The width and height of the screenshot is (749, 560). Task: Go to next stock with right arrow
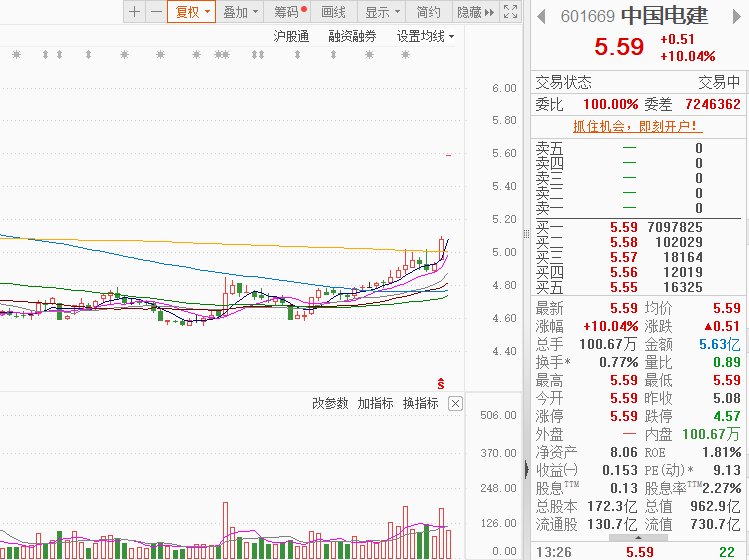click(736, 17)
